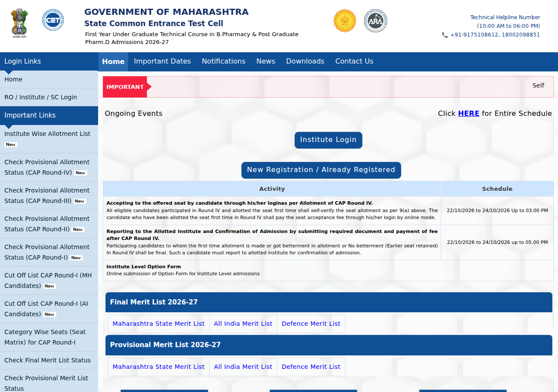Open the Downloads menu item
The height and width of the screenshot is (392, 558).
[x=305, y=61]
